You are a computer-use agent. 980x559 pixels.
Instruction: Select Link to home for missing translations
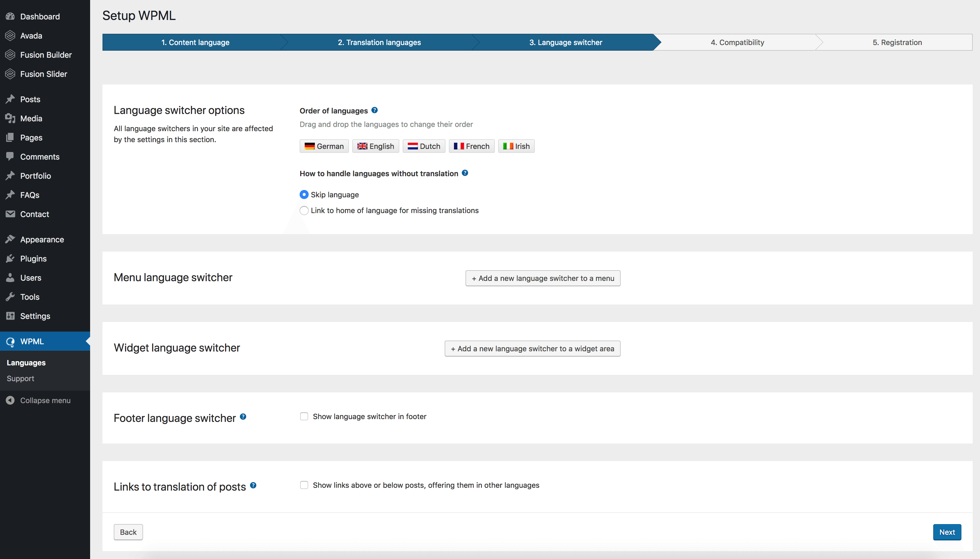tap(304, 211)
